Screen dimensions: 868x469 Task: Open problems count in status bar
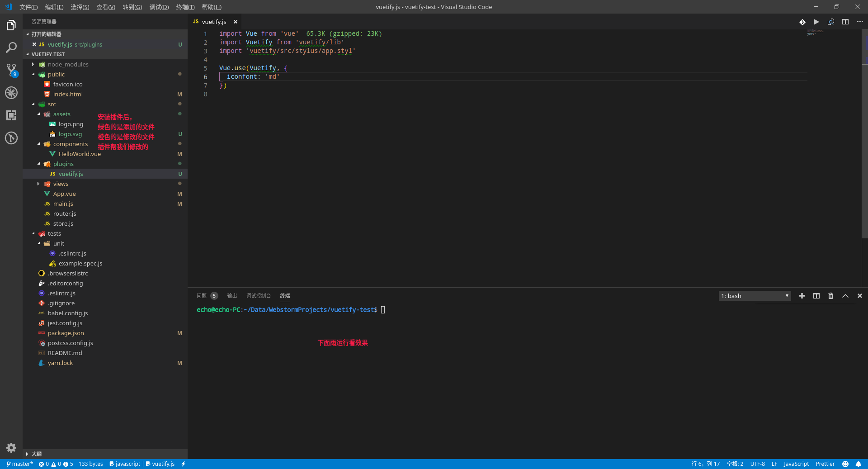coord(56,464)
